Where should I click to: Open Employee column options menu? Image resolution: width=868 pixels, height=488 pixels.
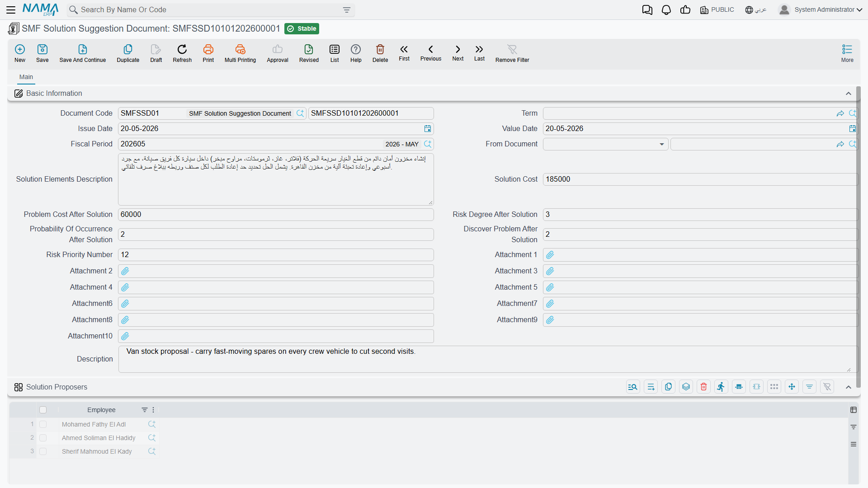[153, 410]
